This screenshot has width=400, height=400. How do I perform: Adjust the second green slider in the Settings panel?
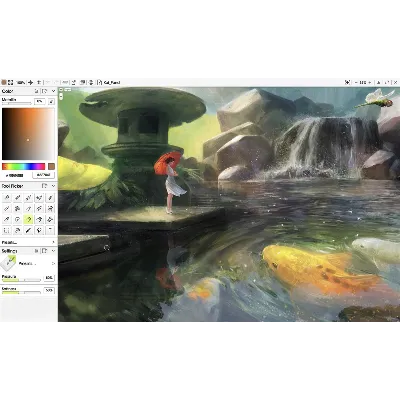21,293
